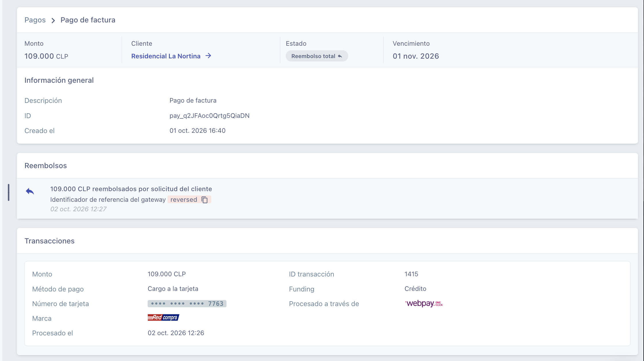Click the Reembolsos section heading
Viewport: 644px width, 361px height.
(45, 166)
